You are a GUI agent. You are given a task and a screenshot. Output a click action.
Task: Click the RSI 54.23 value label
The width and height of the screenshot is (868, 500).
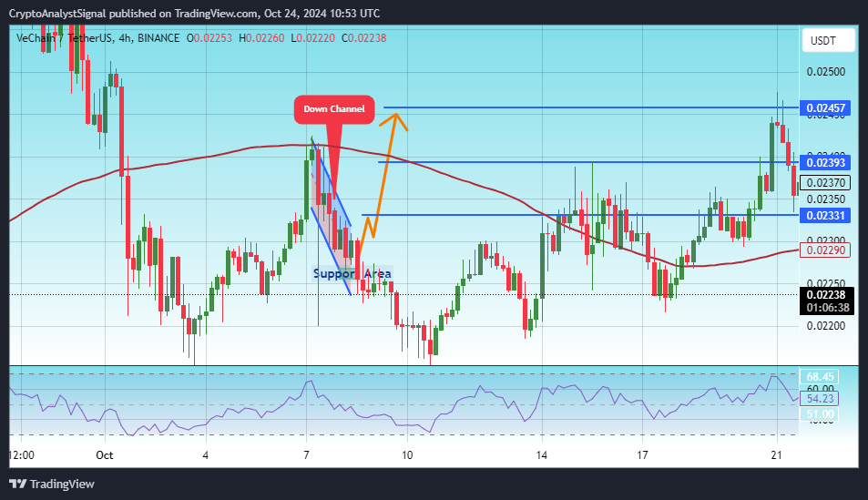coord(820,399)
